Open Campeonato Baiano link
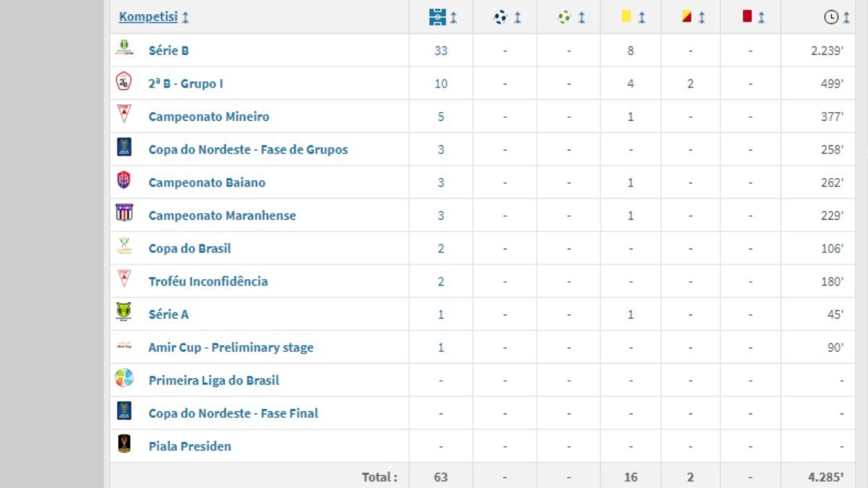 [x=207, y=183]
